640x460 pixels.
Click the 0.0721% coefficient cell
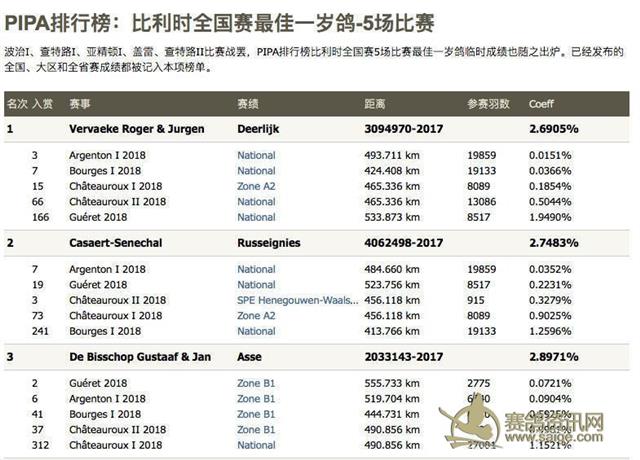tap(550, 383)
